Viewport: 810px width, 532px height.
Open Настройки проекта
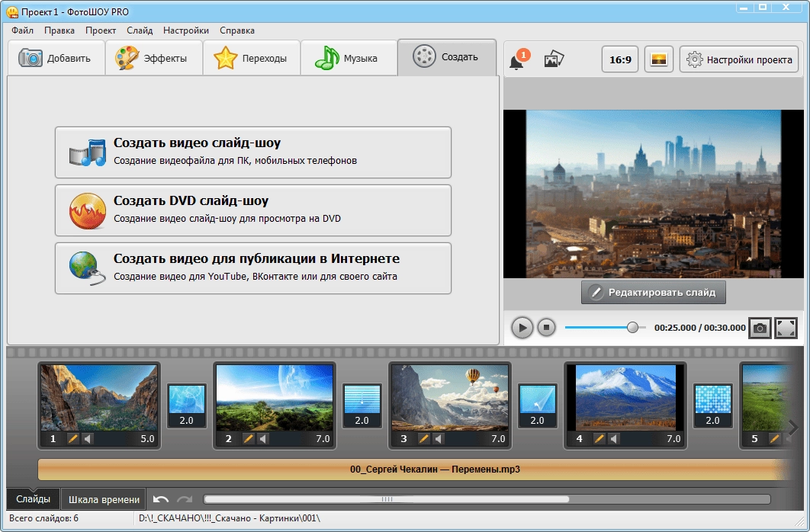[739, 59]
